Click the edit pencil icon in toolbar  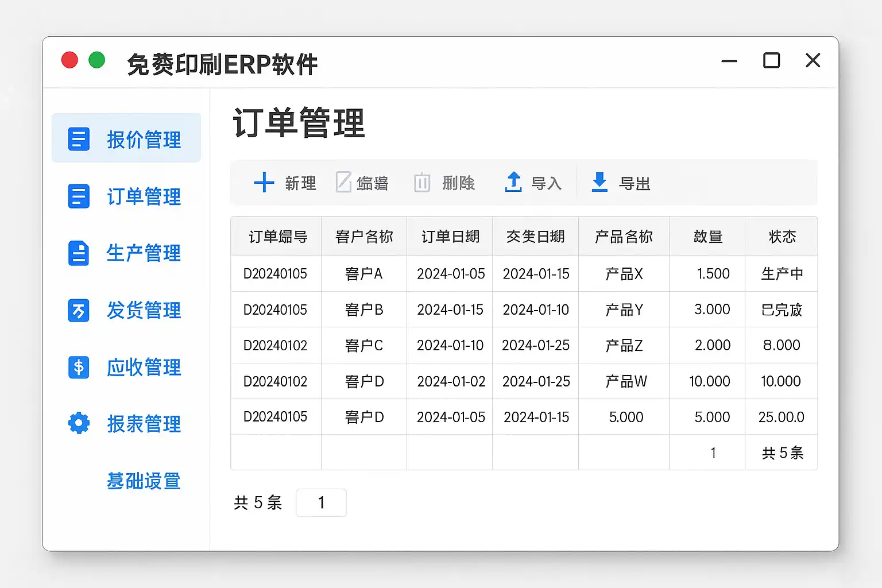(343, 183)
